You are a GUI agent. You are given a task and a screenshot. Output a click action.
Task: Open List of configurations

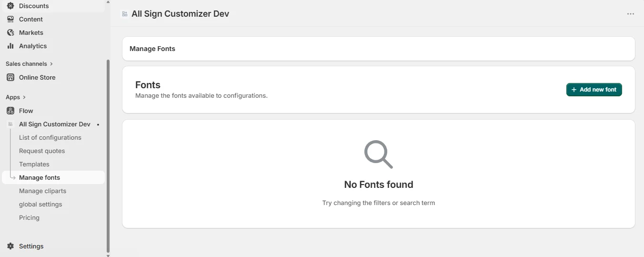coord(50,137)
